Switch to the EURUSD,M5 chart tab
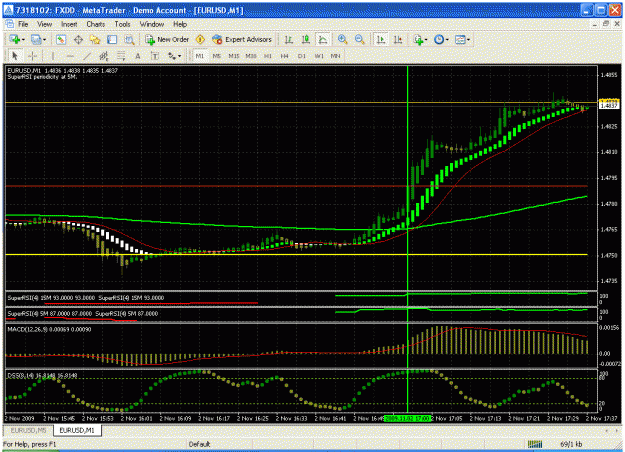This screenshot has width=625, height=452. point(28,430)
